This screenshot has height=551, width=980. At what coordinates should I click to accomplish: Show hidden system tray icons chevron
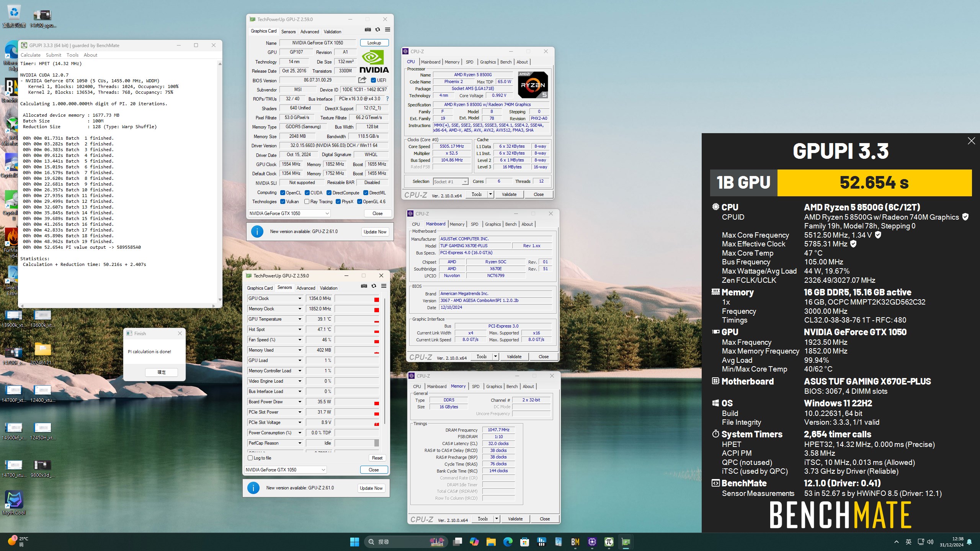point(896,542)
